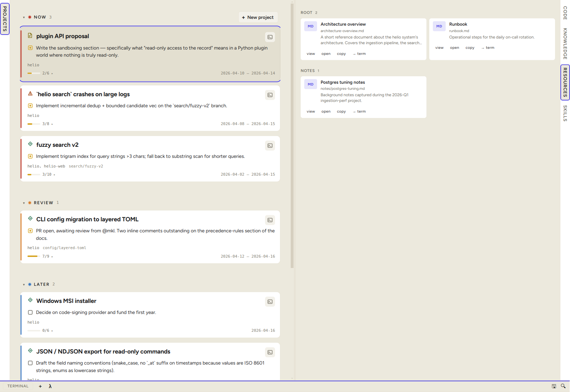Open terminal for CLI config migration card

point(270,220)
